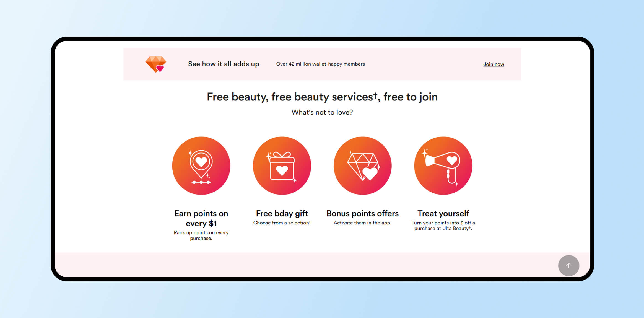Image resolution: width=644 pixels, height=318 pixels.
Task: Click Choose from a selection! text
Action: 282,223
